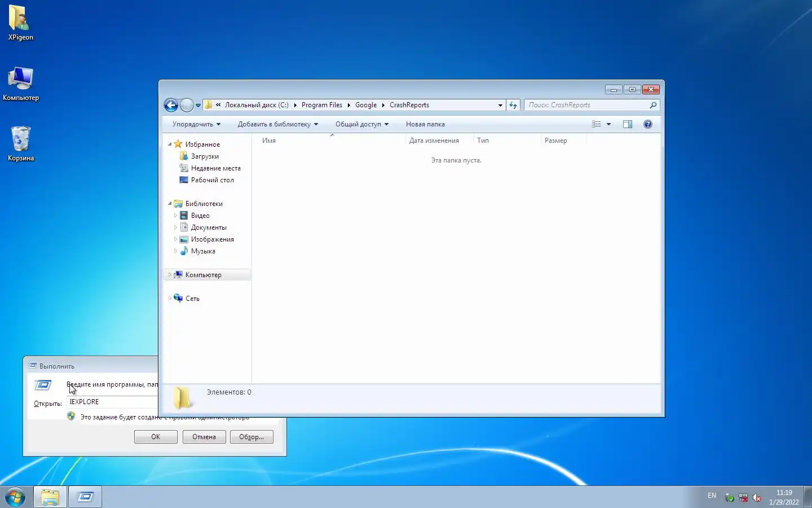Click the network tray icon
The width and height of the screenshot is (812, 508).
click(x=743, y=498)
